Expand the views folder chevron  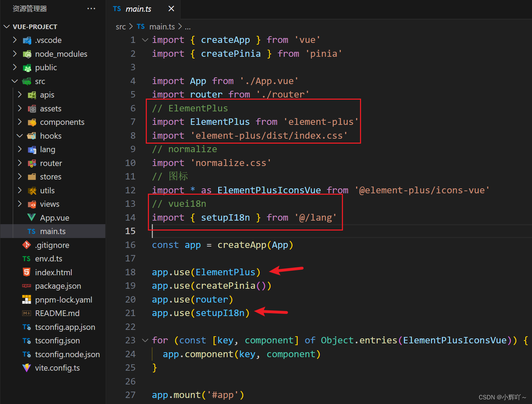coord(20,204)
